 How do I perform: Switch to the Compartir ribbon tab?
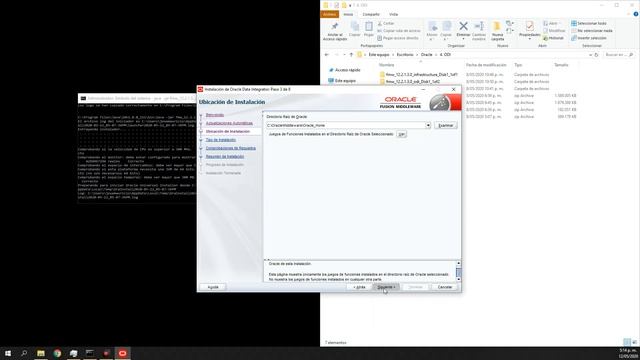point(371,14)
